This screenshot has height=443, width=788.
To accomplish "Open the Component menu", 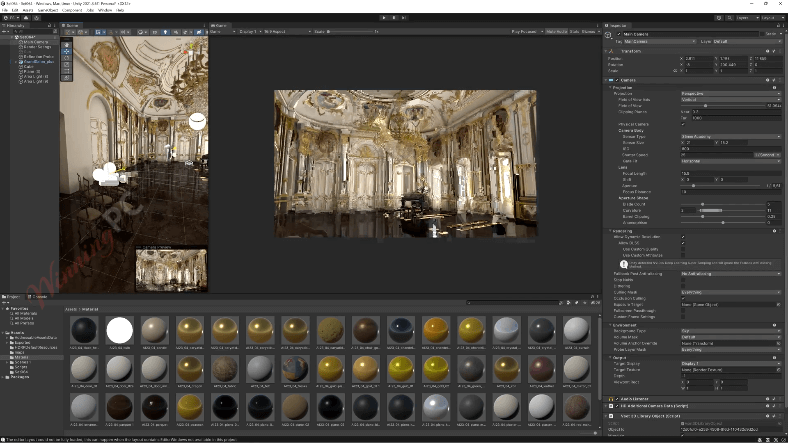I will (x=72, y=10).
